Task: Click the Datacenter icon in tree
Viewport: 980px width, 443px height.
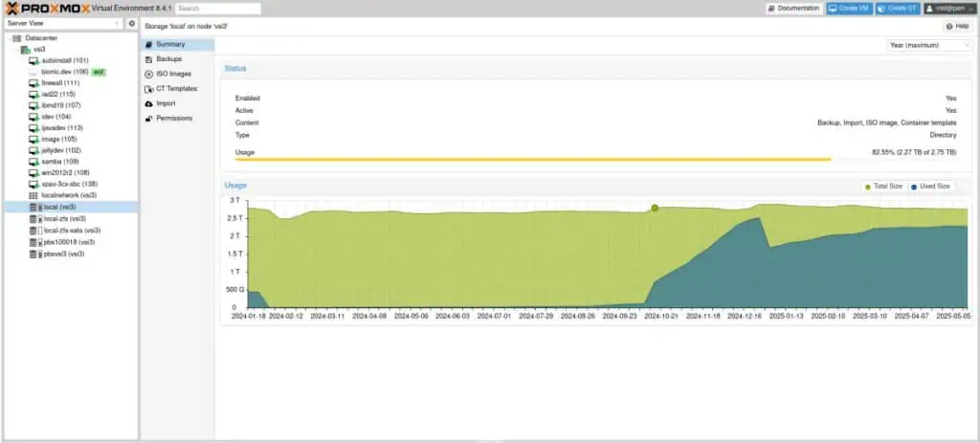Action: 16,37
